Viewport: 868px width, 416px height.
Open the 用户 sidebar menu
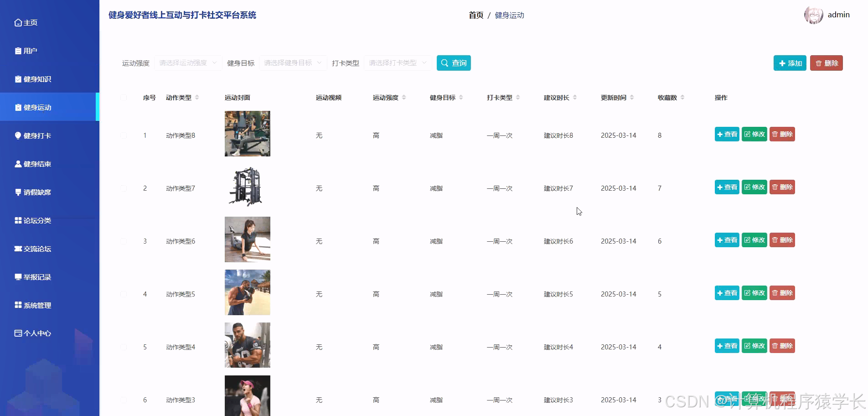(50, 51)
